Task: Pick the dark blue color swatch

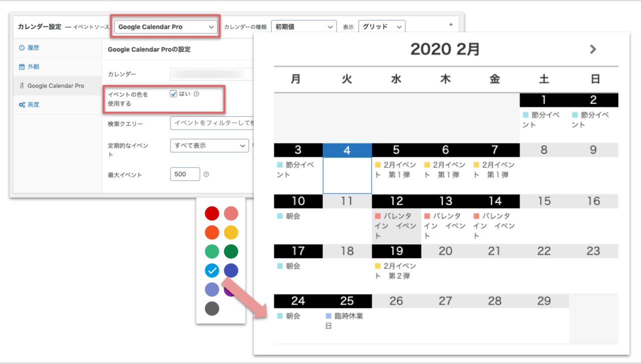Action: click(231, 271)
